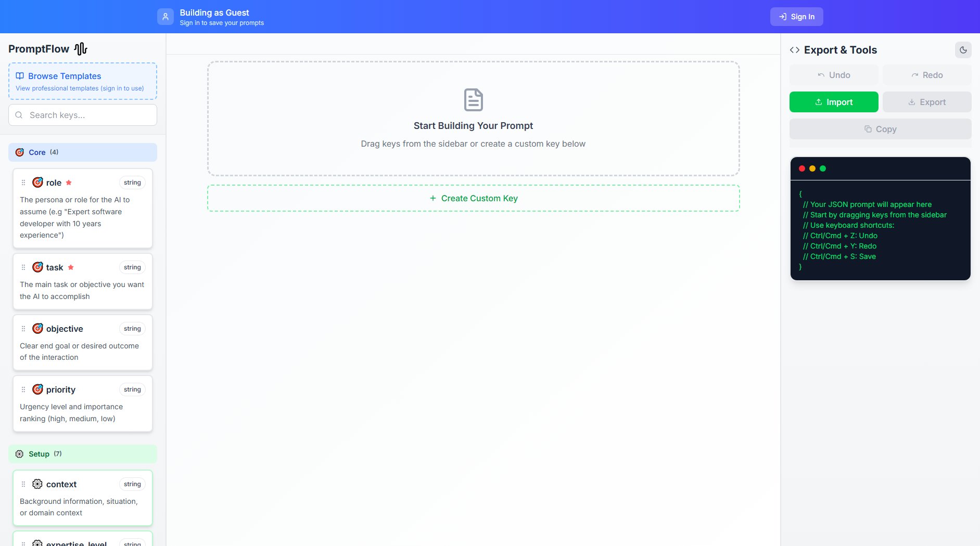The height and width of the screenshot is (546, 980).
Task: Click the code brackets icon beside Export & Tools
Action: click(795, 50)
